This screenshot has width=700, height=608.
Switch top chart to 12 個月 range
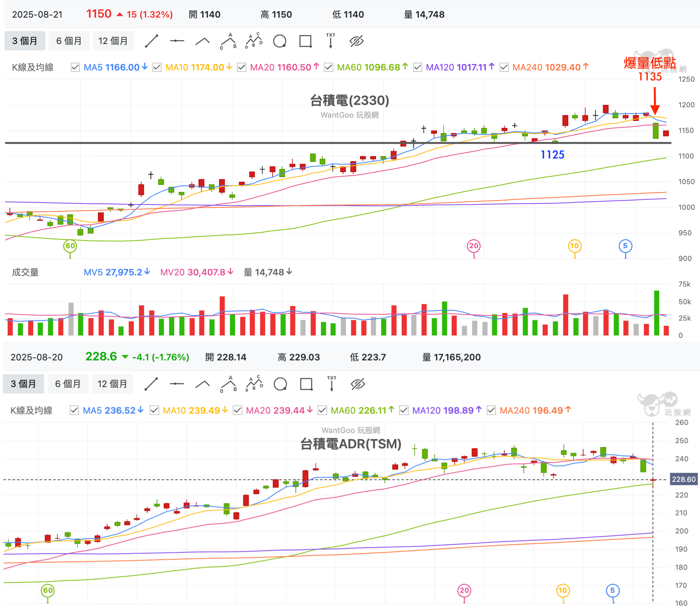pos(113,41)
